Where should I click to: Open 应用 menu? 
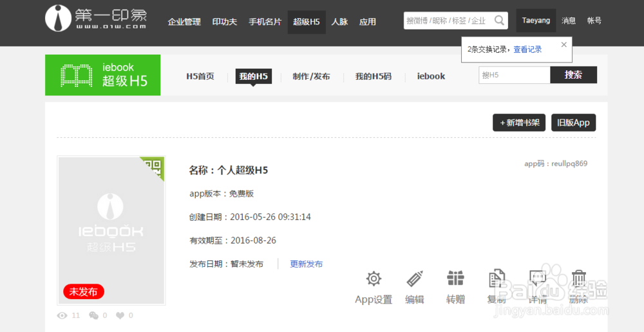(368, 22)
